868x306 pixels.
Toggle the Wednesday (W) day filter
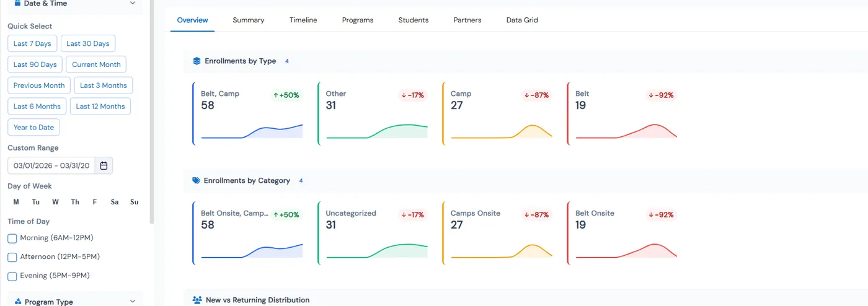(x=55, y=202)
